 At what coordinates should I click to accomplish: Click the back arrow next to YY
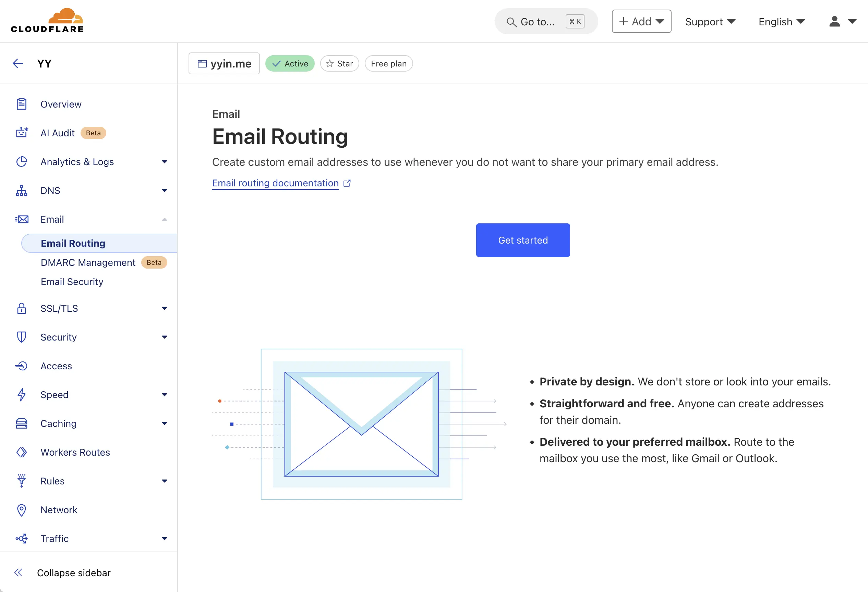(18, 63)
